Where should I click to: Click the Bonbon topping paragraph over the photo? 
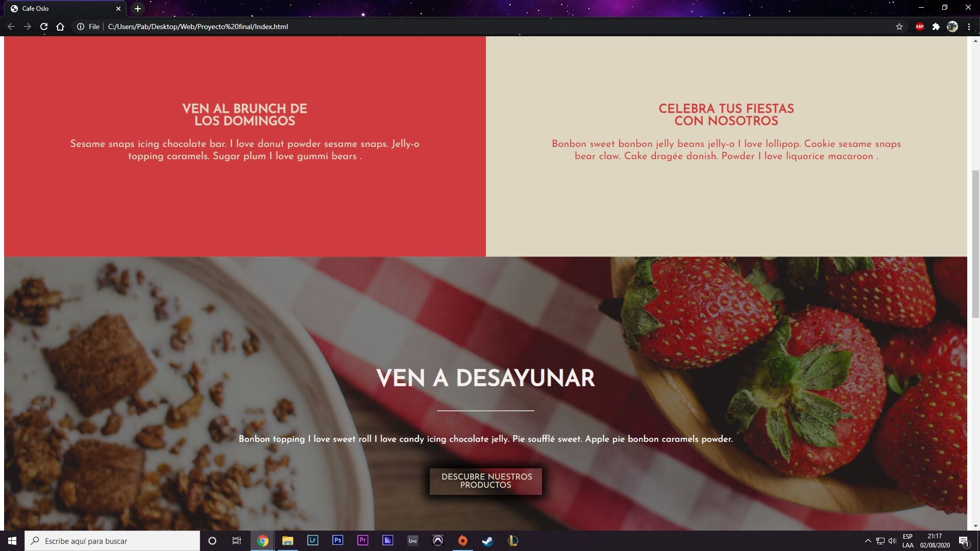point(485,439)
